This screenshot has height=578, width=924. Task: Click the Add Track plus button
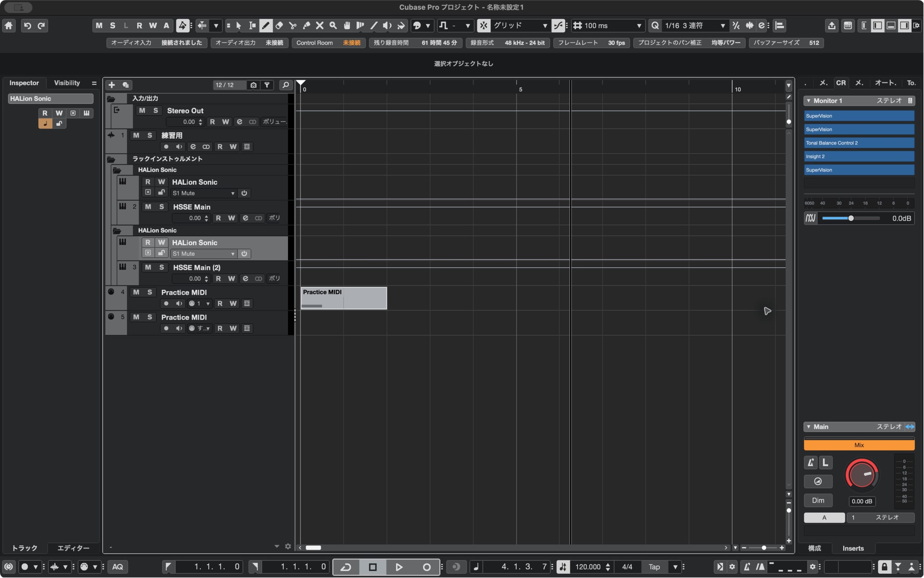click(x=112, y=85)
